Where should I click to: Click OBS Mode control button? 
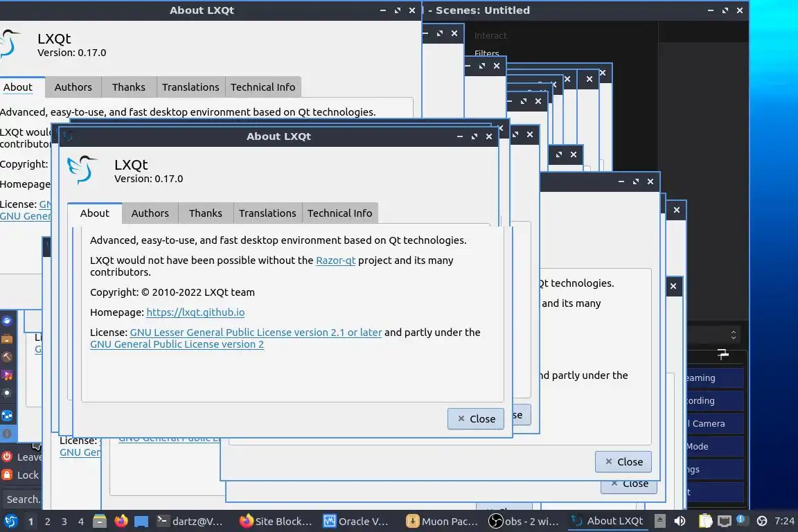[x=715, y=446]
